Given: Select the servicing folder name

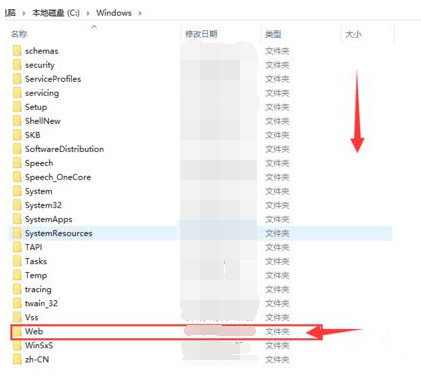Looking at the screenshot, I should 42,93.
